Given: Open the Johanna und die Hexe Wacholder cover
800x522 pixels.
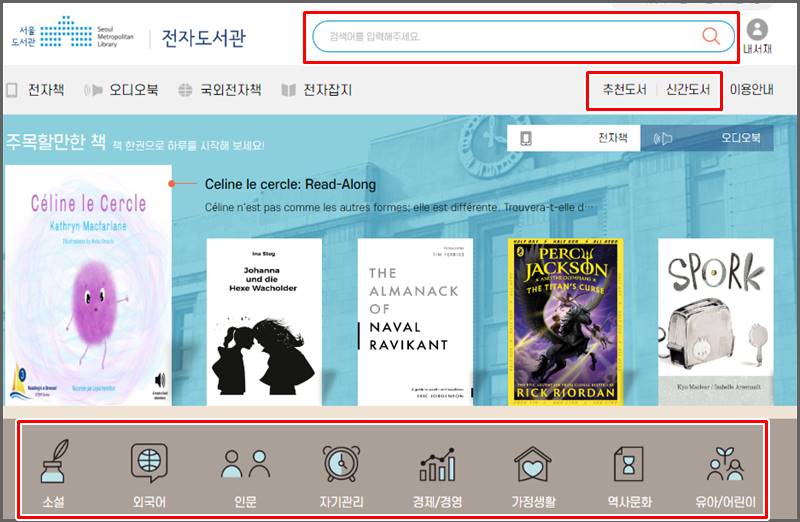Looking at the screenshot, I should (264, 322).
